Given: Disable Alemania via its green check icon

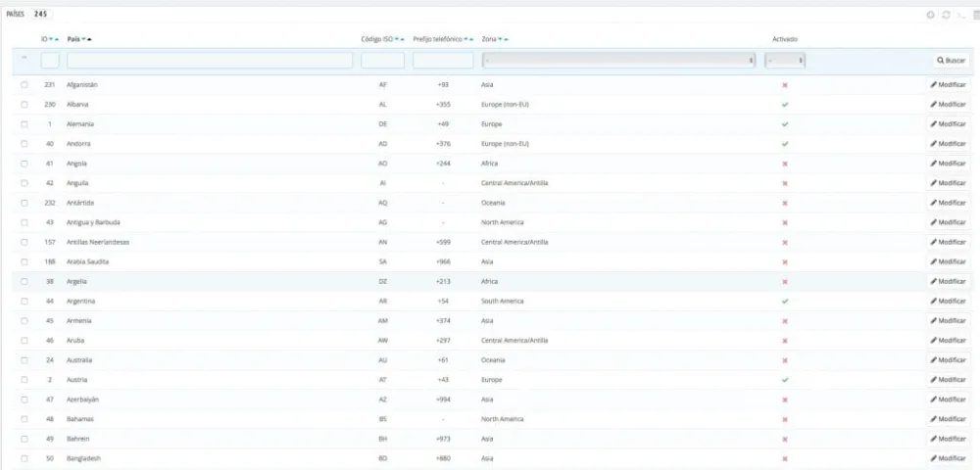Looking at the screenshot, I should tap(785, 124).
